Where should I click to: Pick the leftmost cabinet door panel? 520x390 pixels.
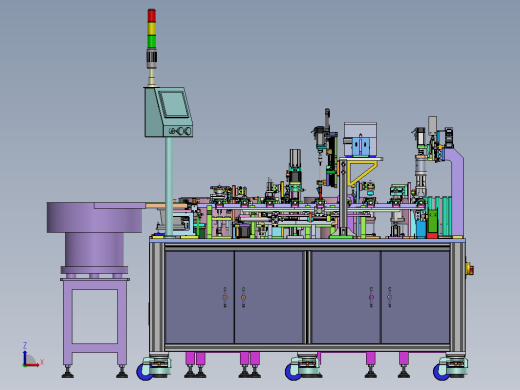tap(199, 297)
